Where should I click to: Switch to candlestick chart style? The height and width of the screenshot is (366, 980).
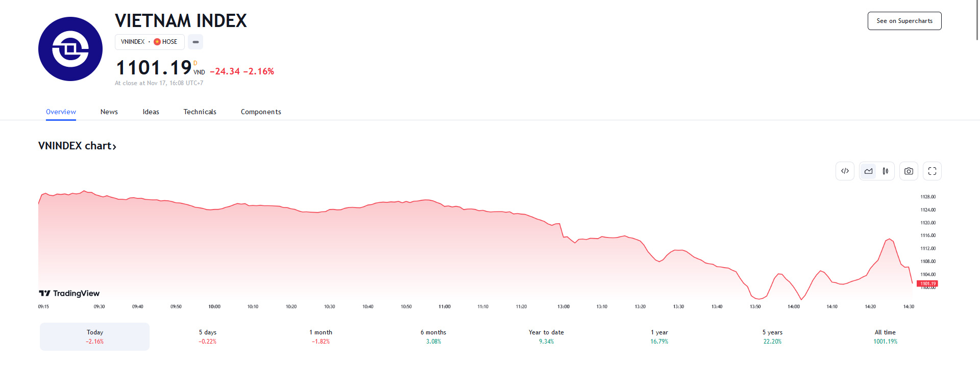tap(886, 171)
